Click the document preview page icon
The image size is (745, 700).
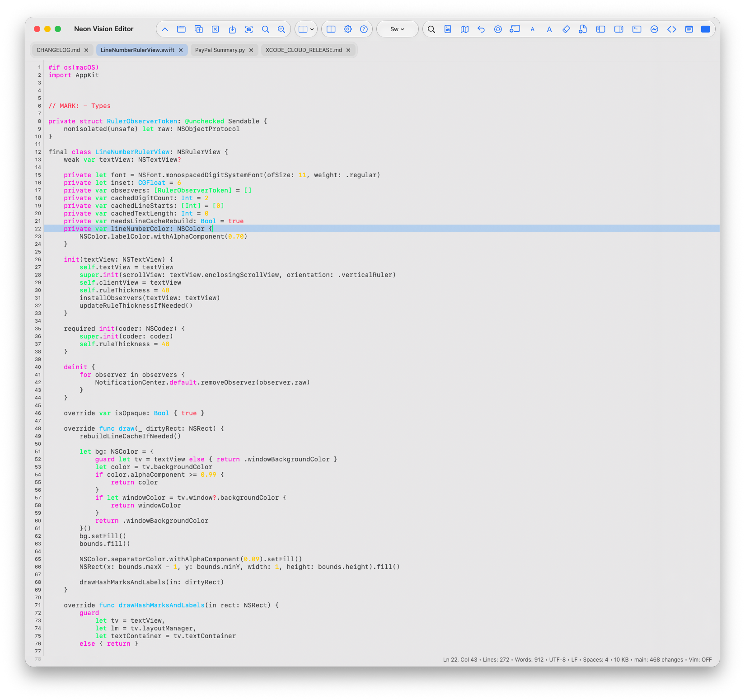[x=448, y=29]
